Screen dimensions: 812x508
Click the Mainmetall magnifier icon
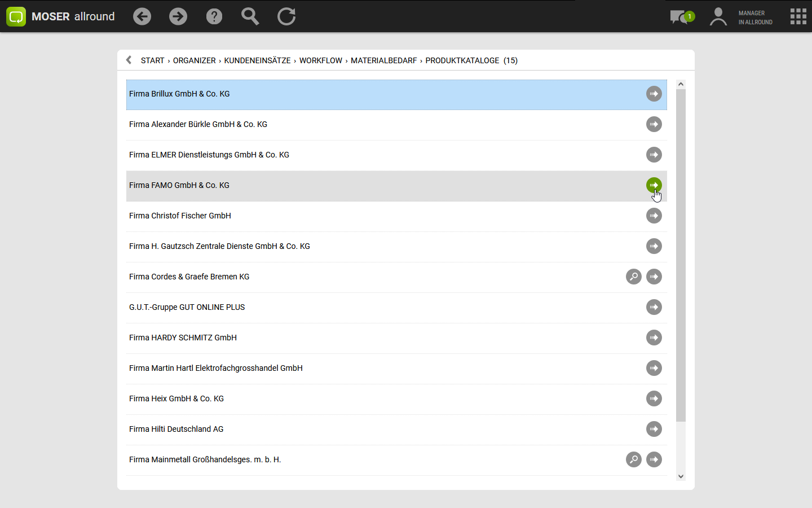[634, 459]
